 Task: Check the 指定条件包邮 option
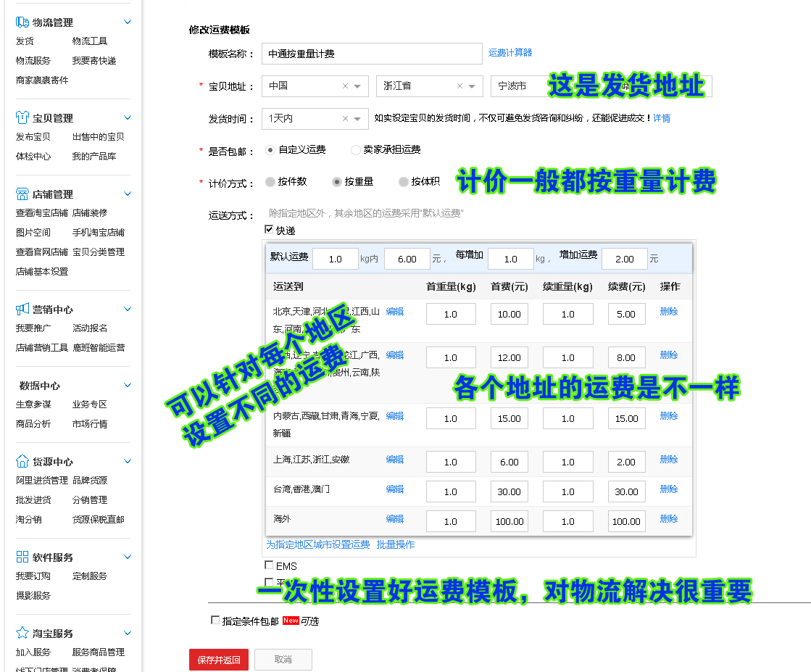(215, 621)
